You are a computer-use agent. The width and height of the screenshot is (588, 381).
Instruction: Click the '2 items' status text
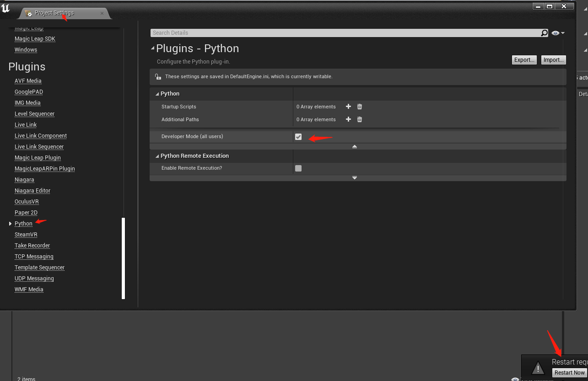(26, 379)
